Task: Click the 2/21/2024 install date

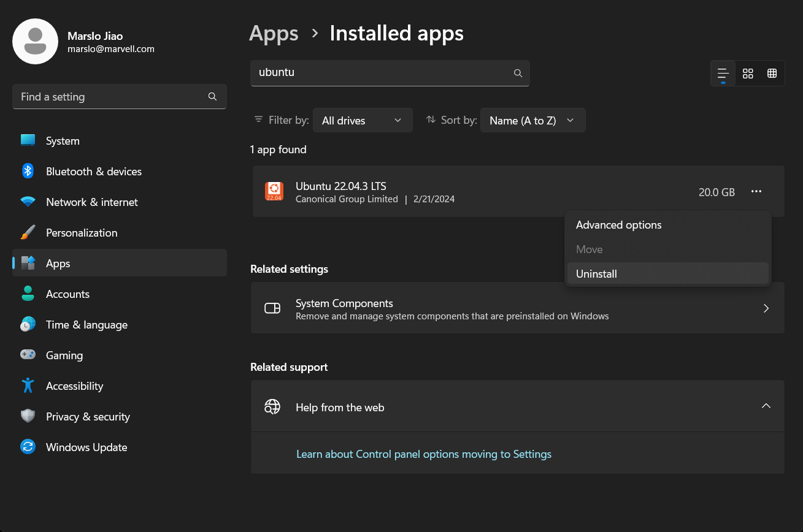Action: coord(434,199)
